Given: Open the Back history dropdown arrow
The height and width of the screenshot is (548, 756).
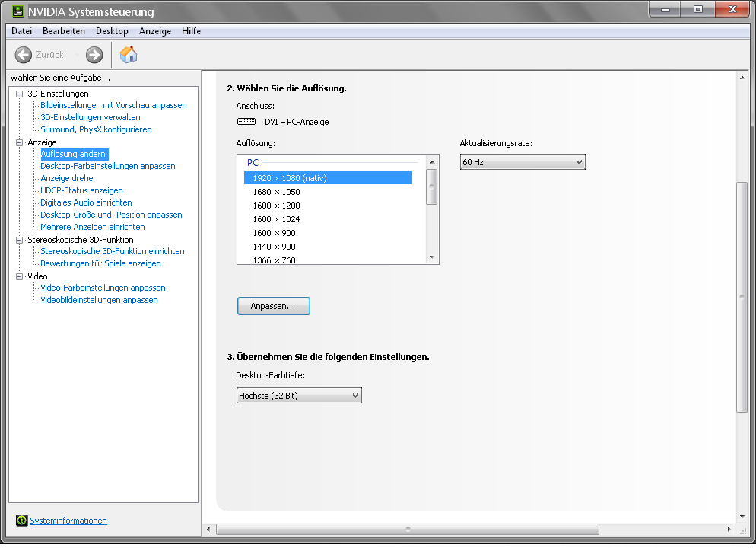Looking at the screenshot, I should coord(77,55).
